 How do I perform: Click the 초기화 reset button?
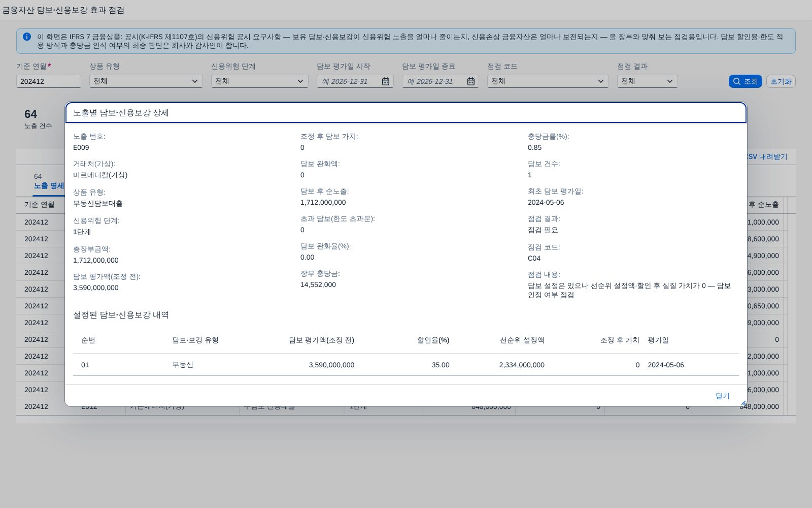click(x=781, y=81)
